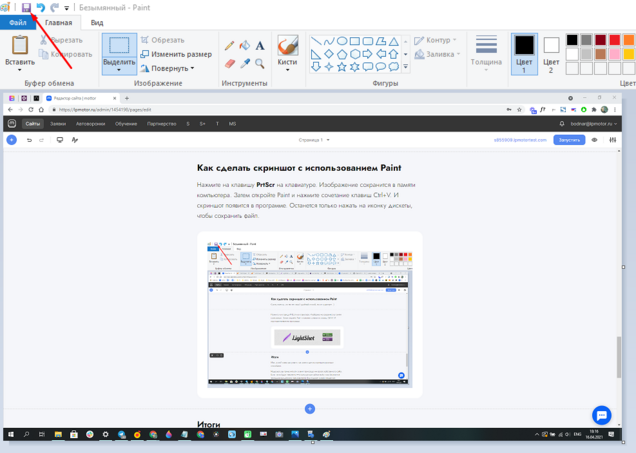
Task: Switch to the Вид ribbon tab
Action: click(97, 23)
